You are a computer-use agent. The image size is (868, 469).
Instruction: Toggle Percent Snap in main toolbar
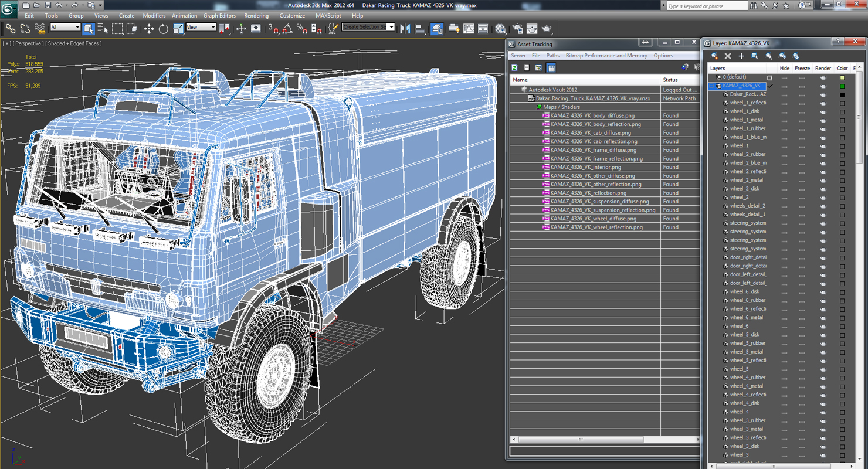click(x=301, y=28)
